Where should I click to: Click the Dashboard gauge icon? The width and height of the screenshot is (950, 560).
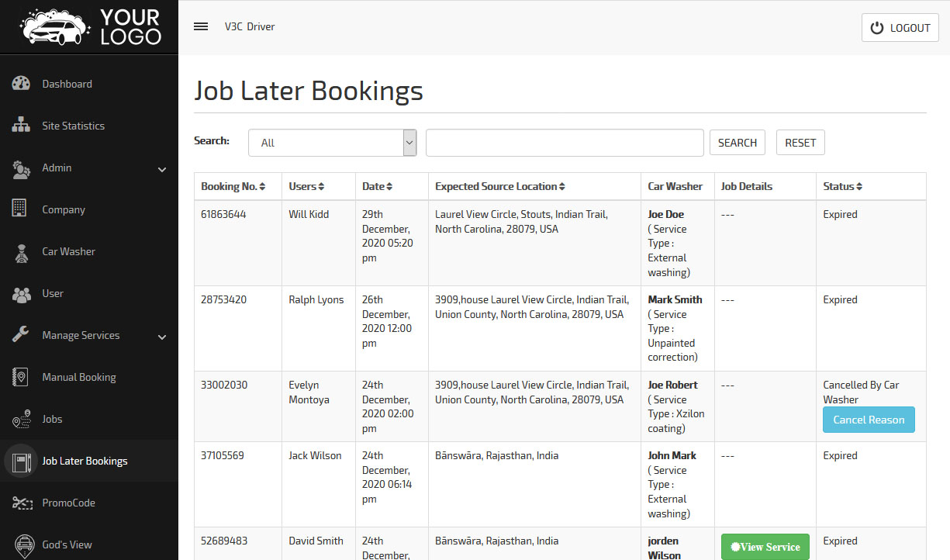(x=21, y=84)
